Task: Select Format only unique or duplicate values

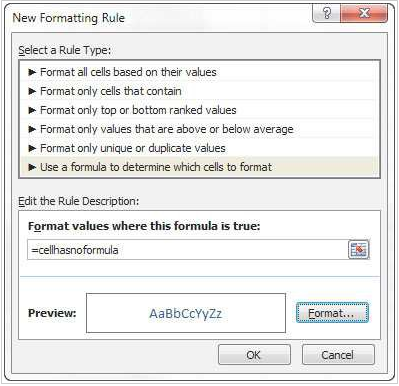Action: click(x=200, y=148)
